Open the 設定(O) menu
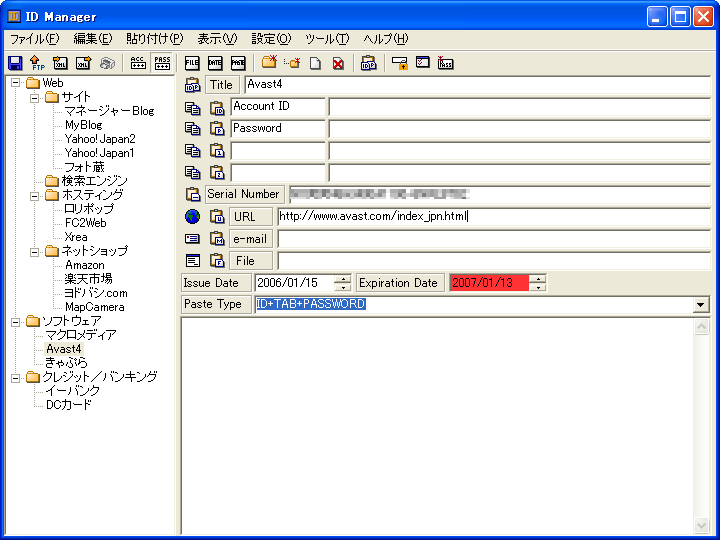The image size is (720, 540). tap(271, 39)
